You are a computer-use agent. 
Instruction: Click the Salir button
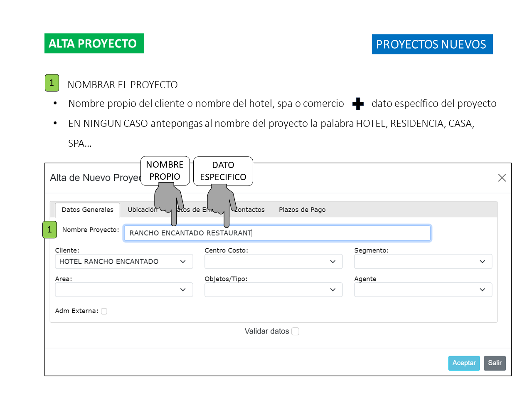click(x=495, y=363)
